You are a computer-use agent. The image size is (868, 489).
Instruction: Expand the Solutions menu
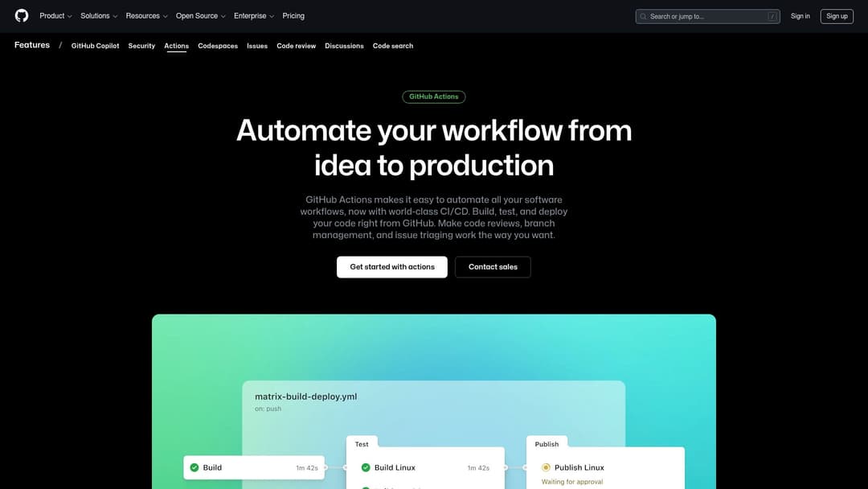pyautogui.click(x=99, y=16)
